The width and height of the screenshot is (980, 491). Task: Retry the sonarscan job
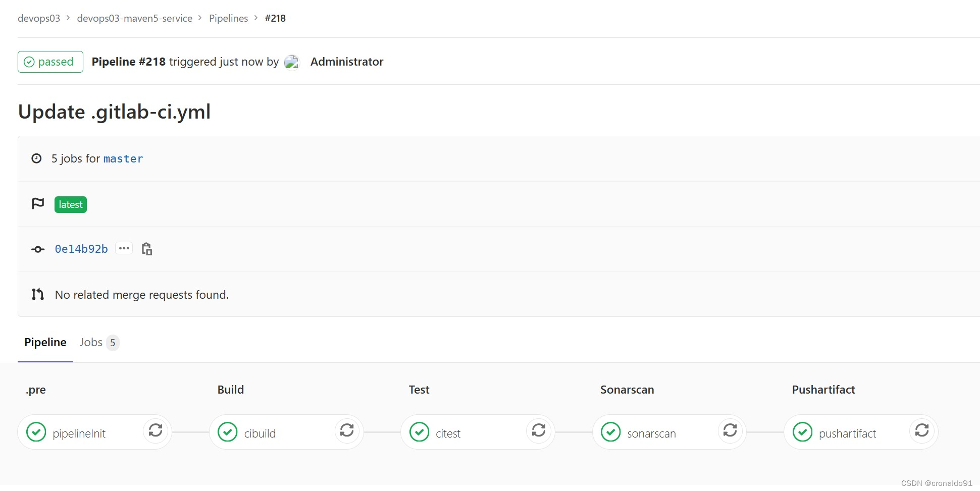[x=731, y=431]
